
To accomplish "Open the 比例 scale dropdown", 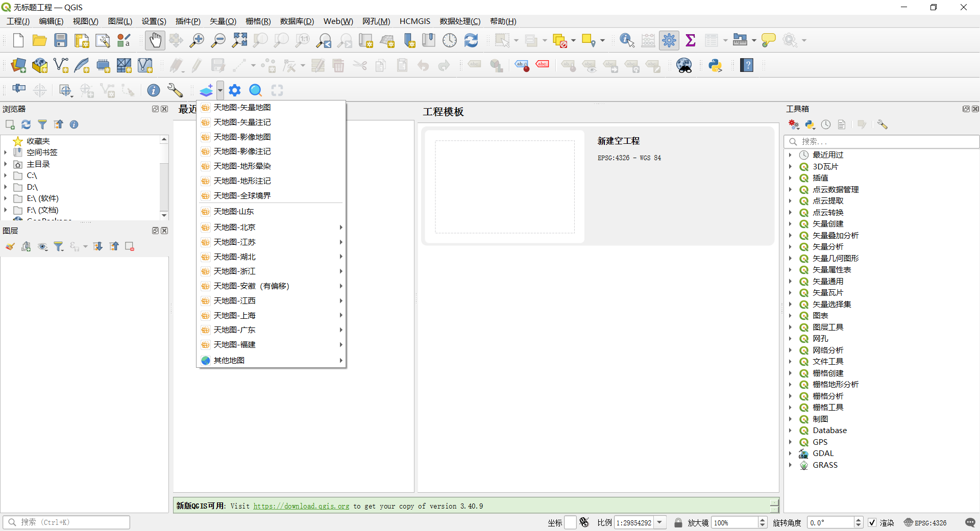I will tap(660, 522).
